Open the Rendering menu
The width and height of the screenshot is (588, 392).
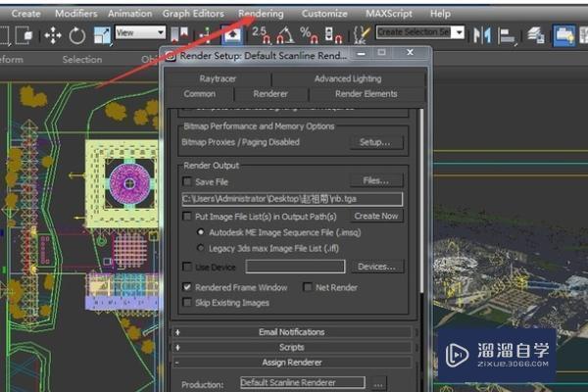261,14
